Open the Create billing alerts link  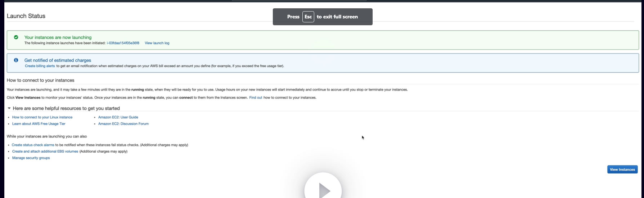pyautogui.click(x=40, y=66)
